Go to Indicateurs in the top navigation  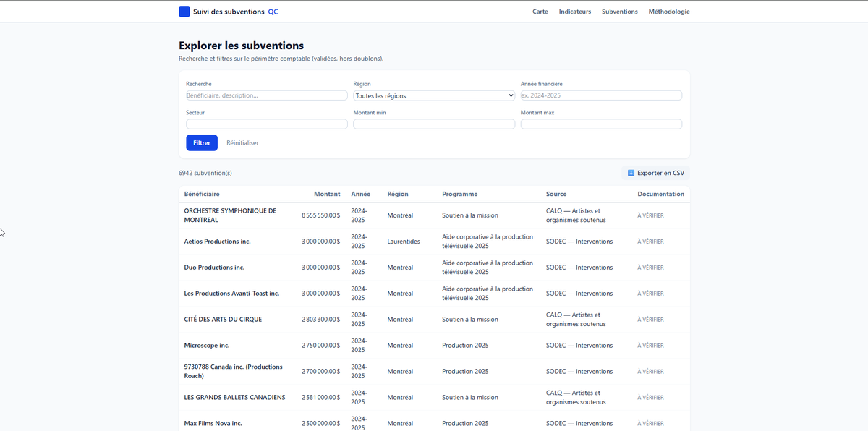[x=575, y=12]
